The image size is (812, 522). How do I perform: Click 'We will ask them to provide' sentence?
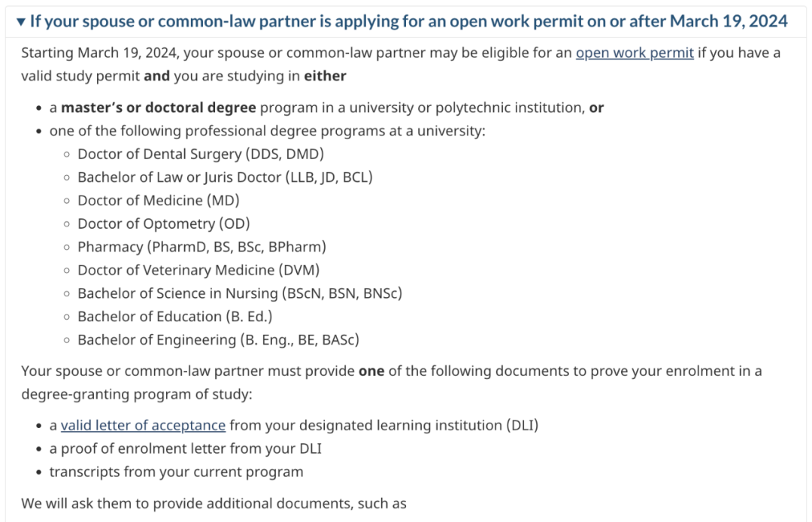(214, 503)
